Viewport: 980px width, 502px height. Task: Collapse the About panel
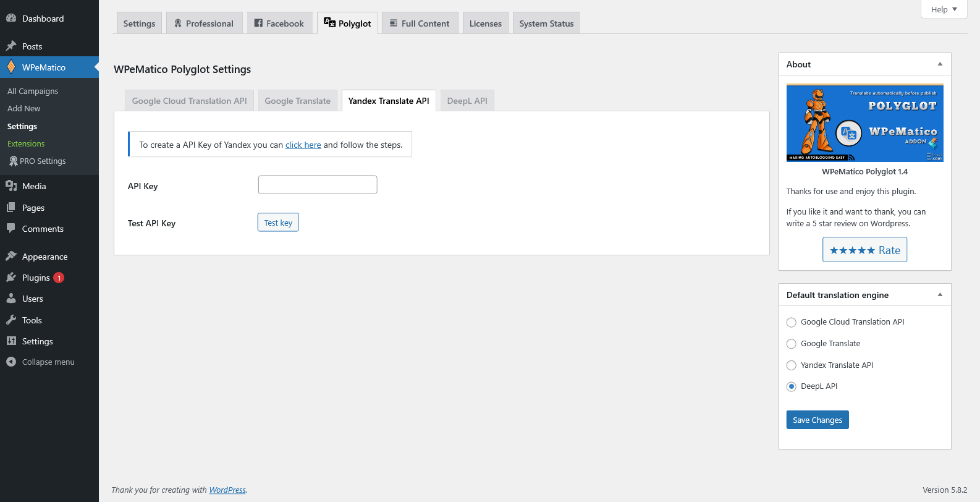940,64
